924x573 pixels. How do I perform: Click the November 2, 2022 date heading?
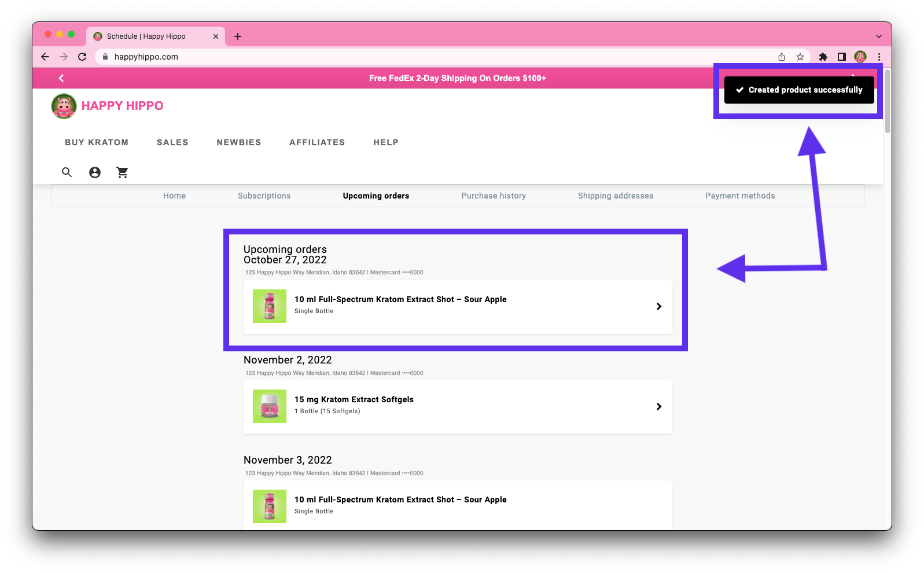(x=288, y=360)
